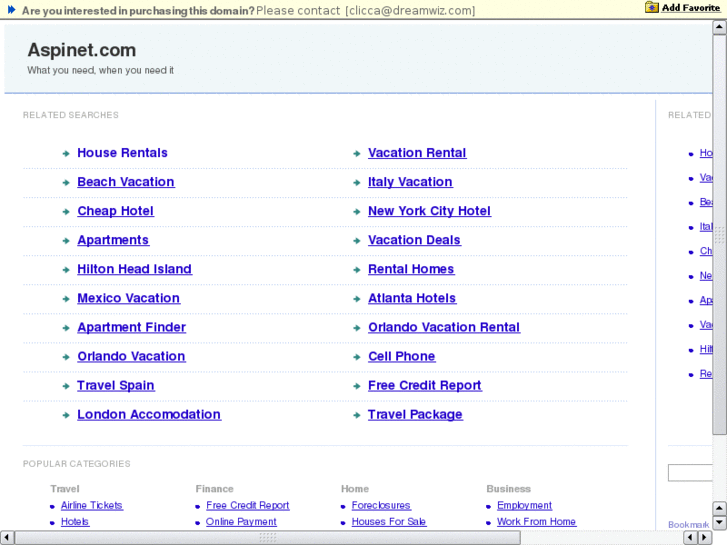This screenshot has height=545, width=727.
Task: Click the Finance category heading
Action: (x=215, y=489)
